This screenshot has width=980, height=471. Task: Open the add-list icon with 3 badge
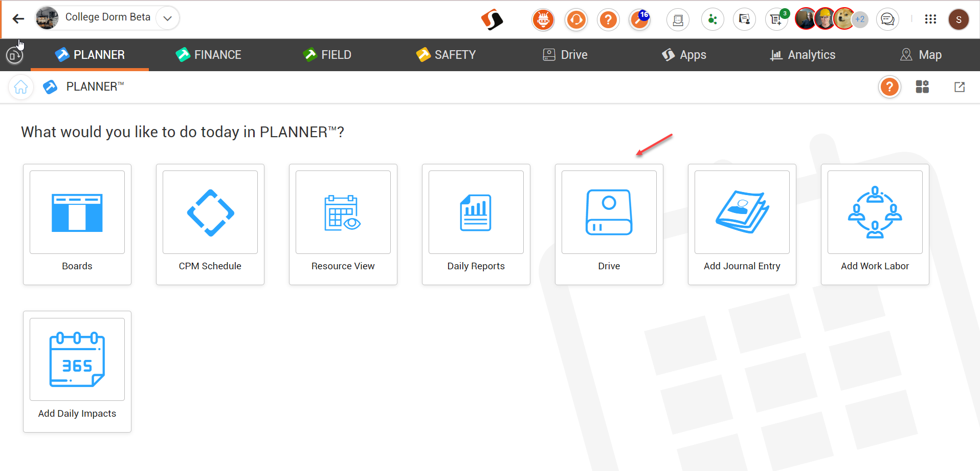pyautogui.click(x=777, y=20)
